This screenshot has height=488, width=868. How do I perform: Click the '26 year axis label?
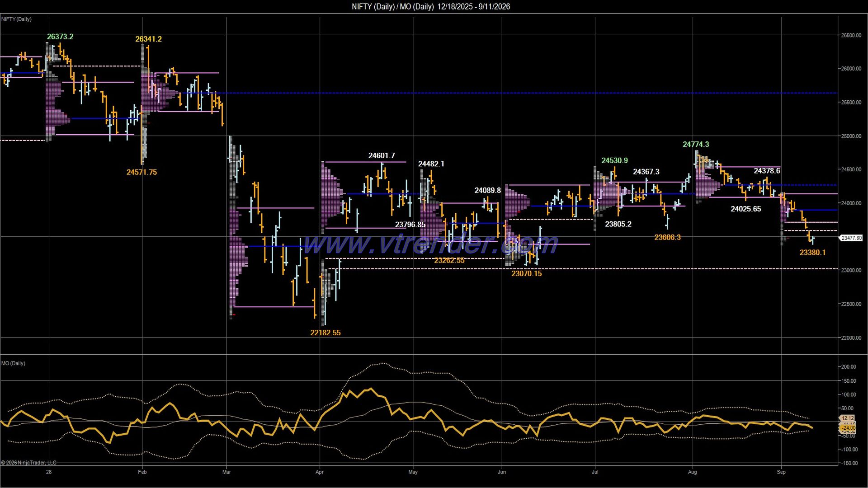pos(49,472)
